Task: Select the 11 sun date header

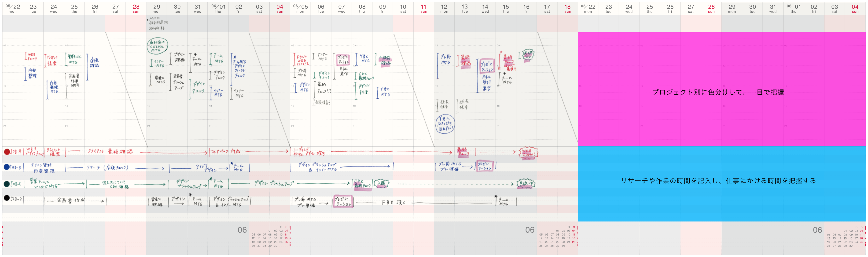Action: tap(423, 8)
